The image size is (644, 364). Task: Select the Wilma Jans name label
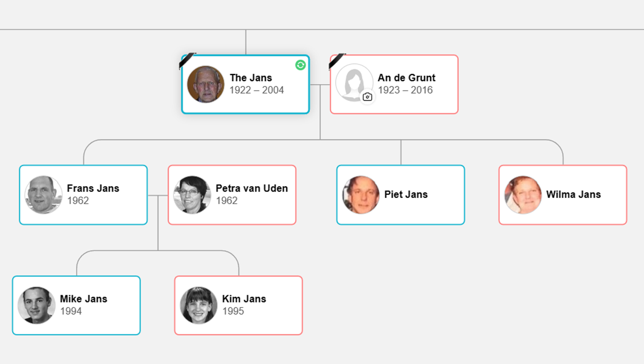tap(573, 194)
